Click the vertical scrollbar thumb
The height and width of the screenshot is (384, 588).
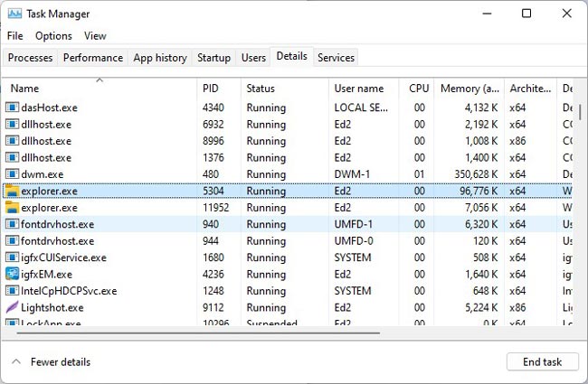[581, 112]
